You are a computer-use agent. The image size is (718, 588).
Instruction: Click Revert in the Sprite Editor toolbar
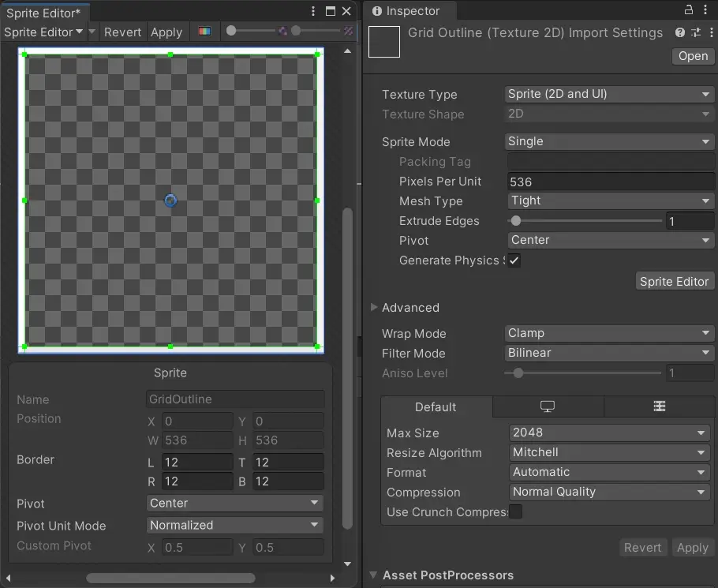pyautogui.click(x=122, y=32)
